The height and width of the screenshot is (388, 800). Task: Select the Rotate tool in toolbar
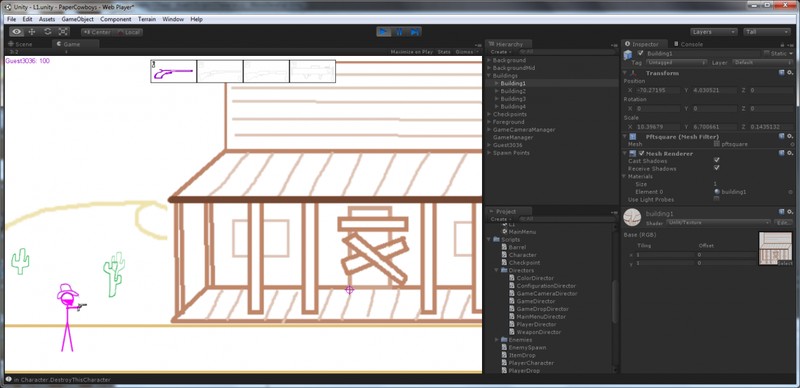pos(47,32)
